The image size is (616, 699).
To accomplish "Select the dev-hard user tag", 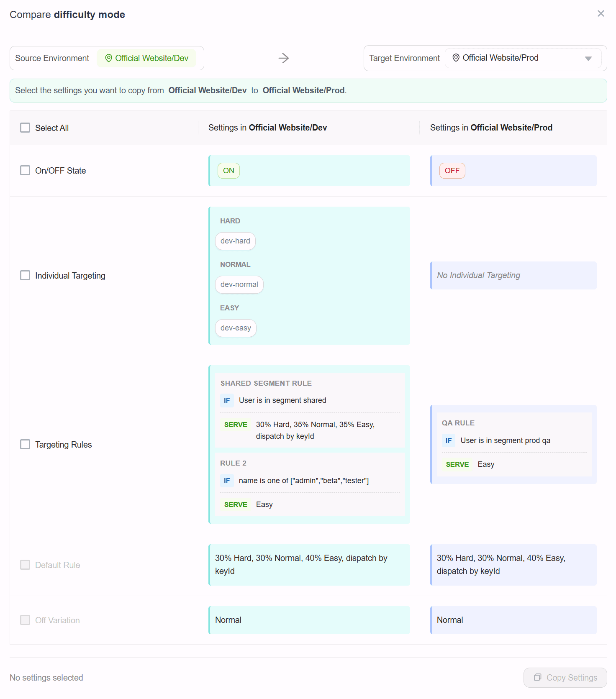I will (235, 241).
